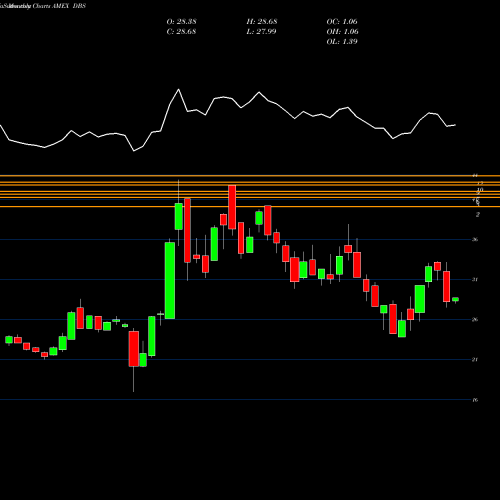This screenshot has width=500, height=500.
Task: Click the close price 'C: 28.68' value
Action: pos(181,32)
